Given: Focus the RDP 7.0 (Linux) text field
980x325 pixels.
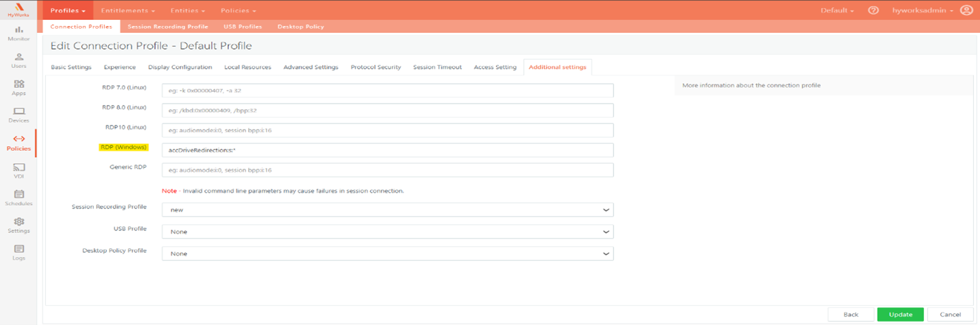Looking at the screenshot, I should [387, 91].
